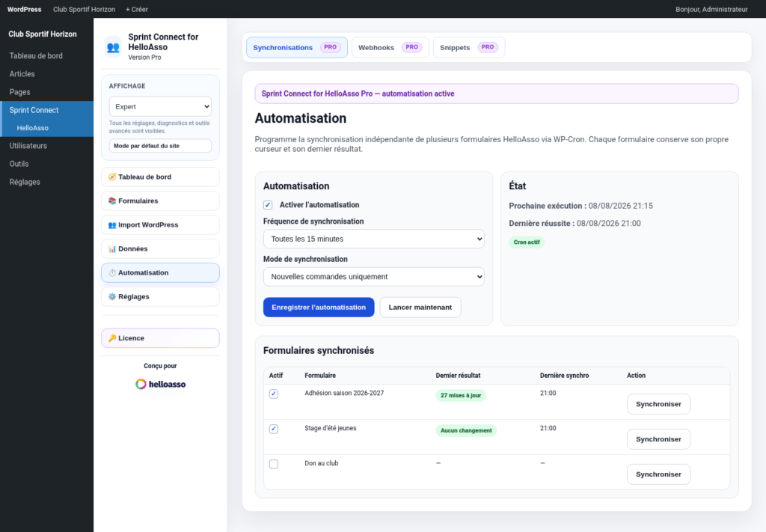Click the Cron actif status badge
The height and width of the screenshot is (532, 766).
(x=527, y=242)
